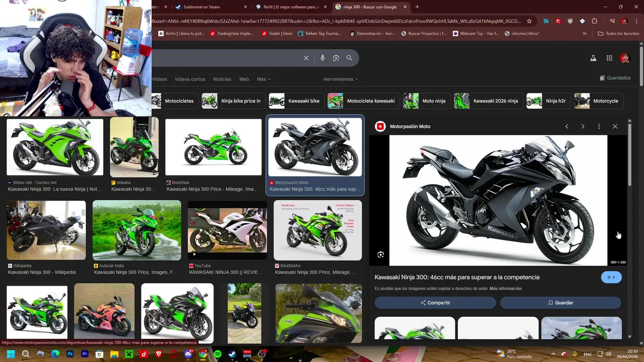
Task: Open the new tab plus button
Action: [417, 7]
